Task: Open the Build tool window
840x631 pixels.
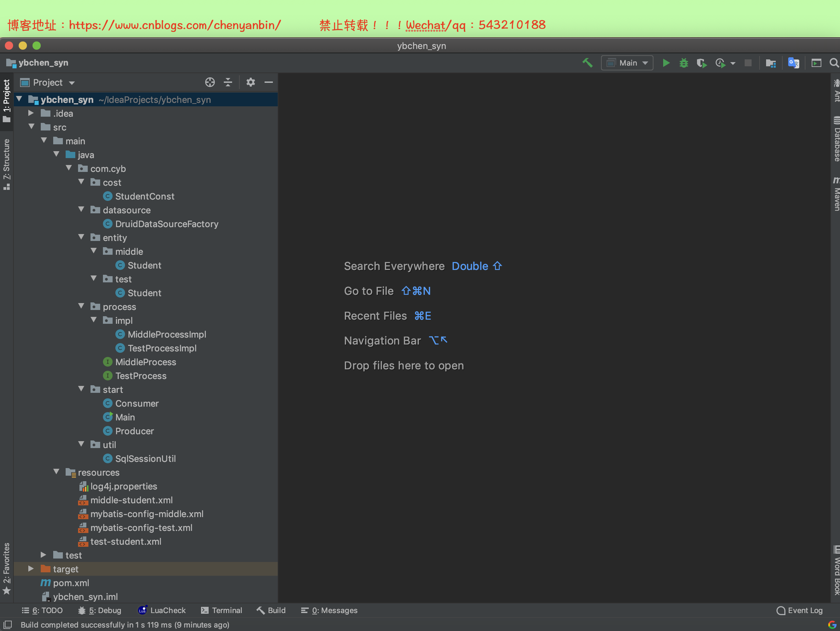Action: [x=271, y=610]
